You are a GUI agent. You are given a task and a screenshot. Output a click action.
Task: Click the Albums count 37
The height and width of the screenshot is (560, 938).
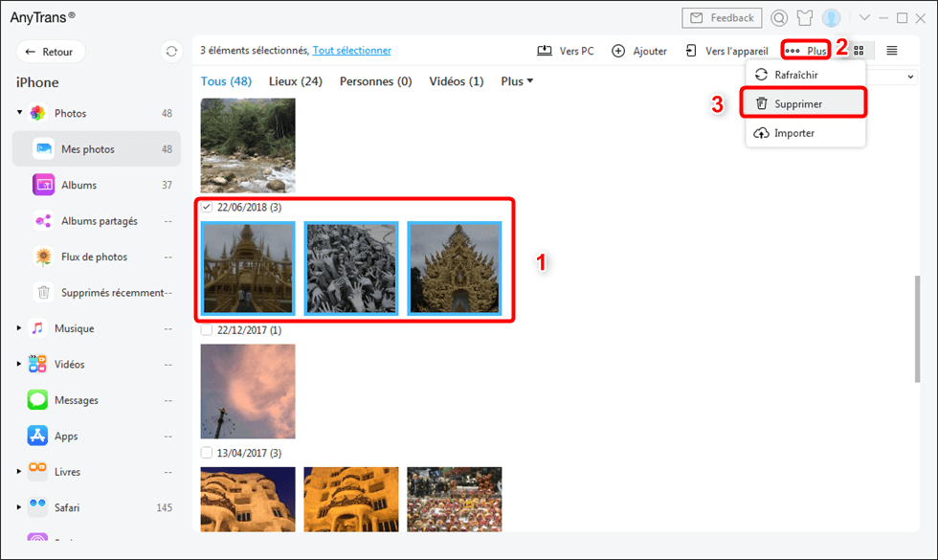click(167, 185)
